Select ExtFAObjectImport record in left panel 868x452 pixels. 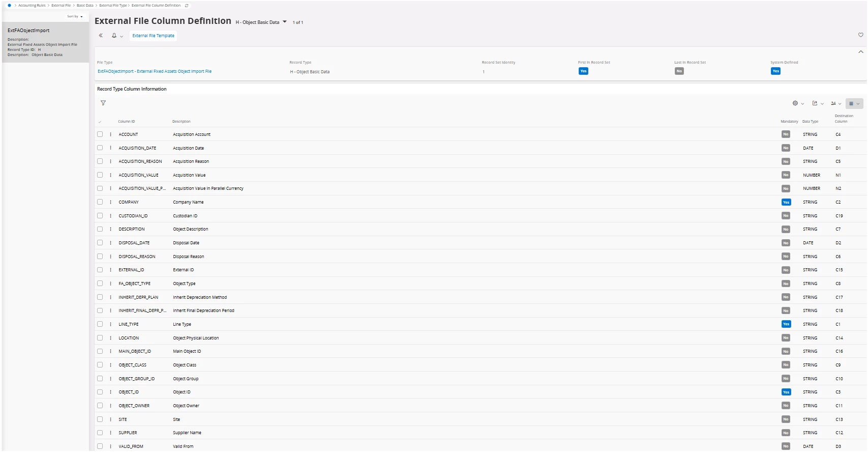point(45,42)
